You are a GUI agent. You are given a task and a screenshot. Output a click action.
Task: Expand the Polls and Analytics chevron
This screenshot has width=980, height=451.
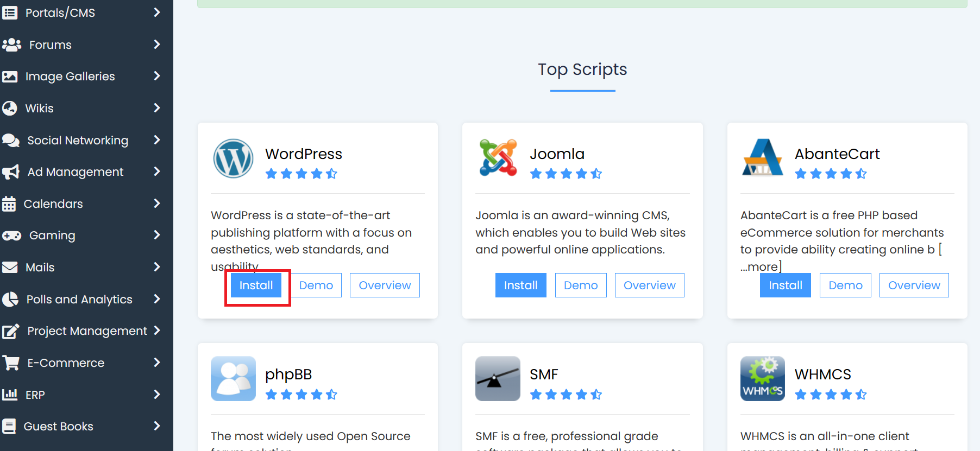click(157, 298)
